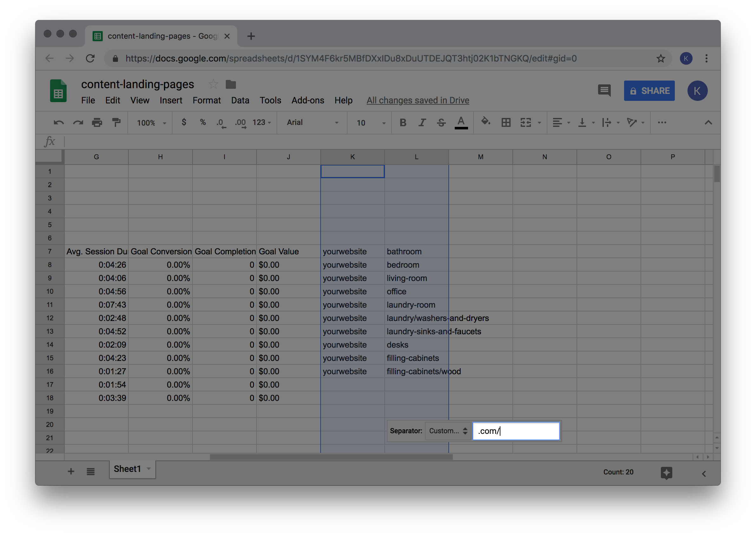The height and width of the screenshot is (536, 756).
Task: Open the File menu
Action: (x=88, y=100)
